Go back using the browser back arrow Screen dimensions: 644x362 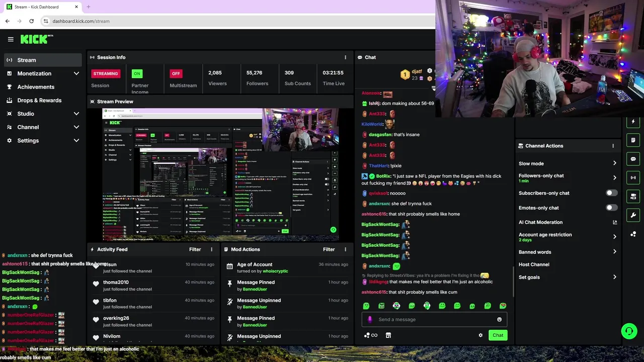tap(8, 21)
